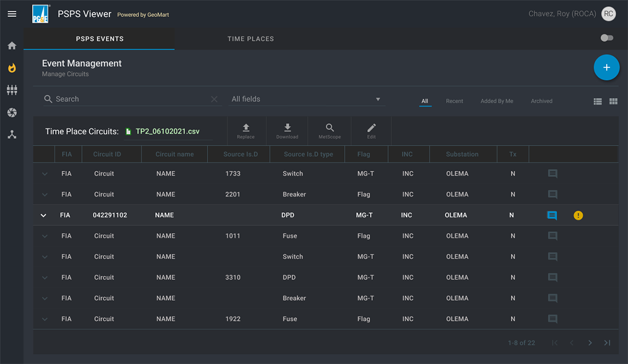
Task: Edit the time place circuits
Action: coord(371,131)
